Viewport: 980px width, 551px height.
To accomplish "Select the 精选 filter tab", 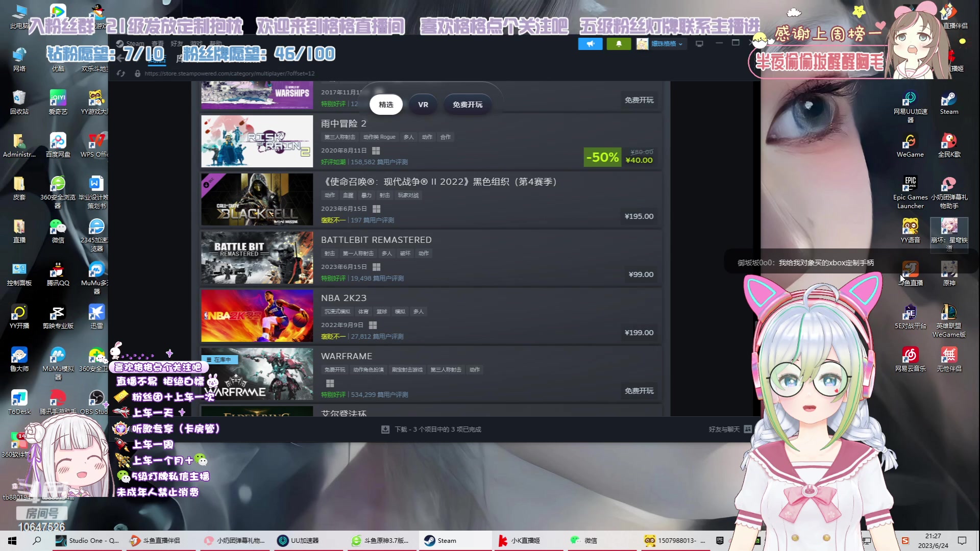I will coord(386,105).
